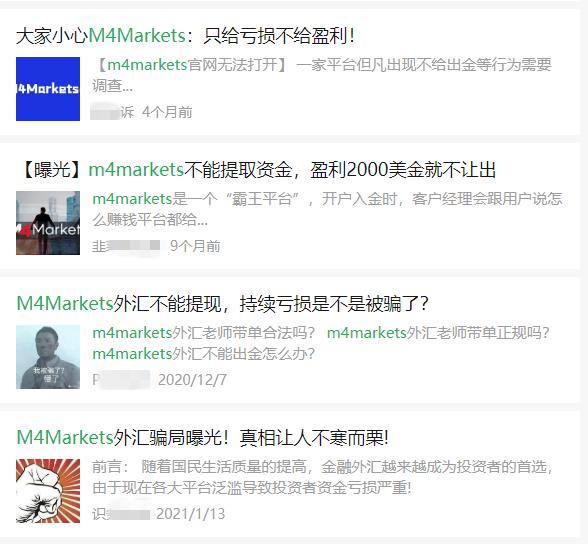Open the thumbnail of the man in a jacket
This screenshot has height=544, width=588.
[x=48, y=357]
